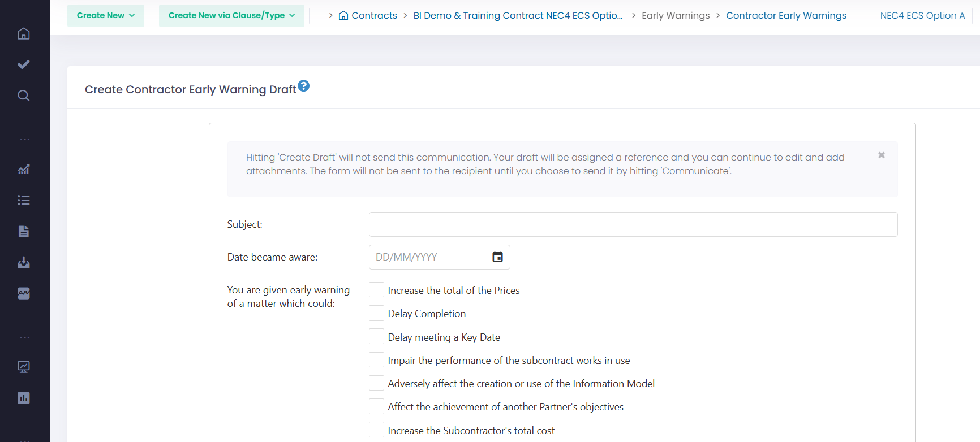Click the help icon beside the draft title

[x=304, y=85]
